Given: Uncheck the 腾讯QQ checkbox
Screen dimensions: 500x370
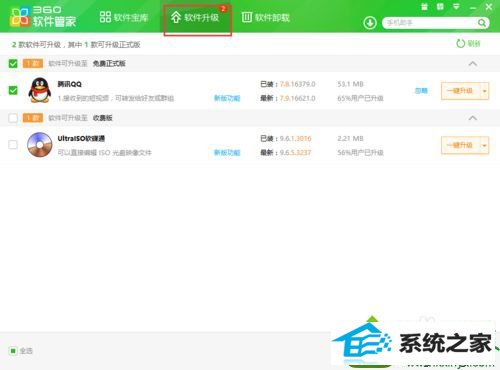Looking at the screenshot, I should point(13,90).
